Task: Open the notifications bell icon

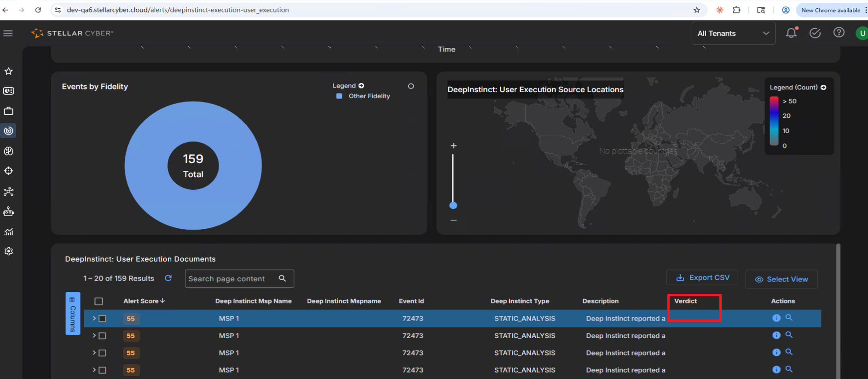Action: click(x=791, y=33)
